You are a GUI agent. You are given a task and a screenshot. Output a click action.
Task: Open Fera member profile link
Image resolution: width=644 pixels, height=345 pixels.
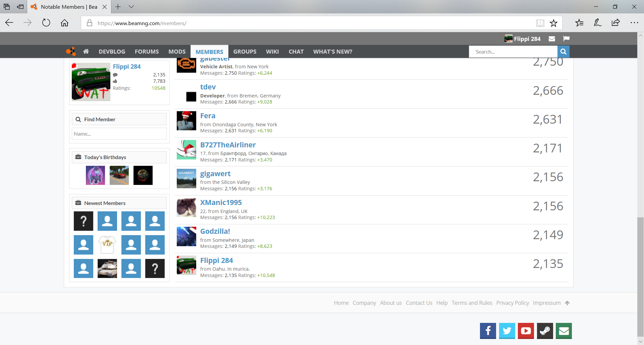coord(208,116)
